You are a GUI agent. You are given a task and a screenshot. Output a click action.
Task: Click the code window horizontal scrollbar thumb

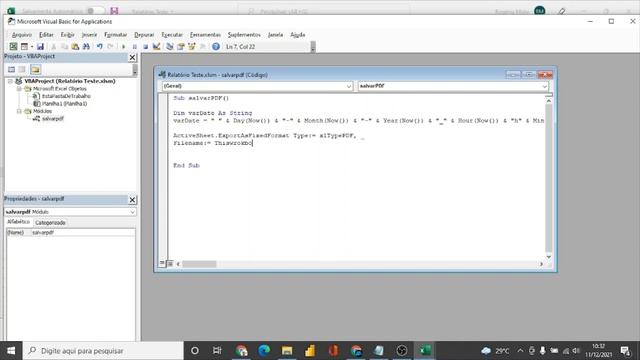click(x=199, y=264)
